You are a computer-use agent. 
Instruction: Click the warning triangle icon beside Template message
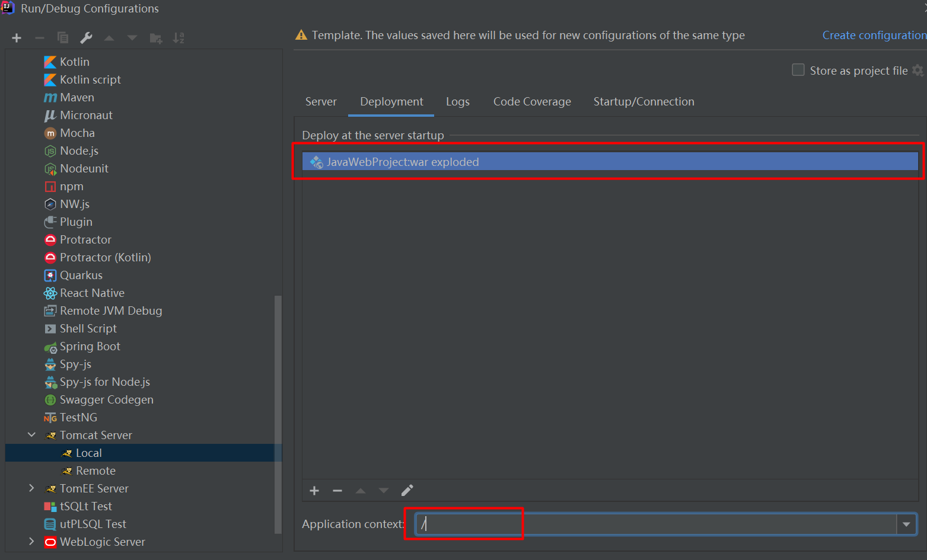click(301, 35)
